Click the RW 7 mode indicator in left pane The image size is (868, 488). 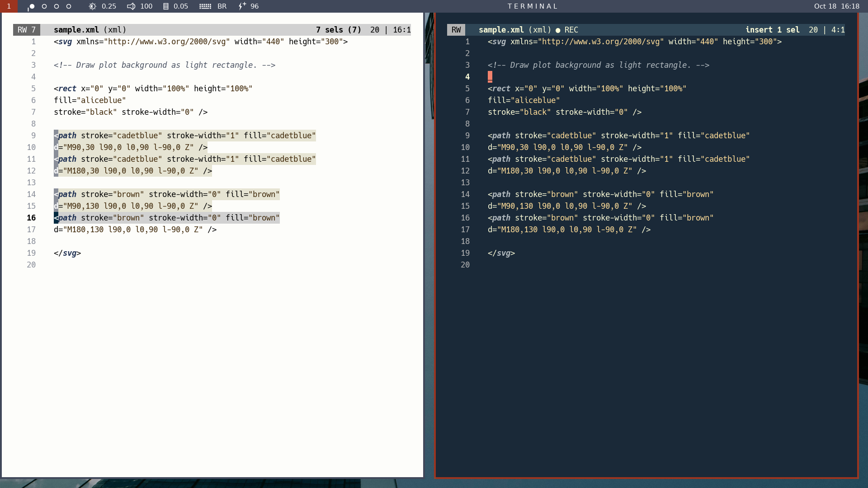(27, 30)
